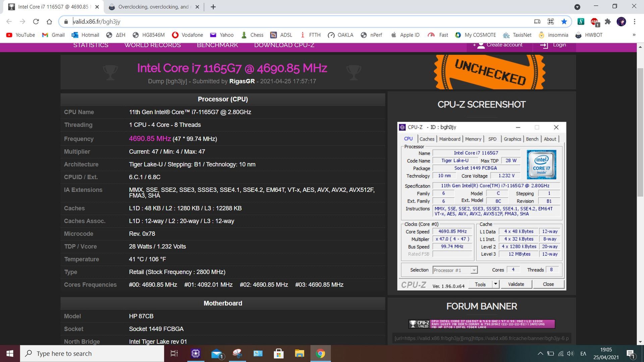Click the browser reload icon

36,21
